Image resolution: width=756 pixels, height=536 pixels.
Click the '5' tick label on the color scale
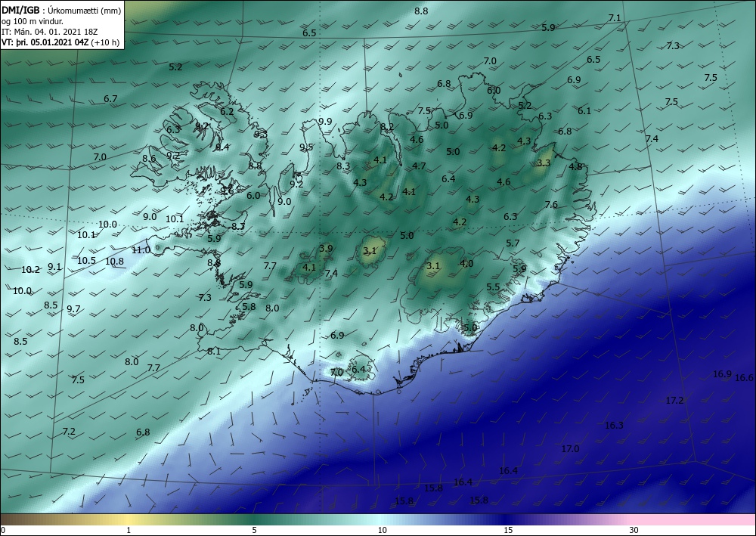(254, 531)
